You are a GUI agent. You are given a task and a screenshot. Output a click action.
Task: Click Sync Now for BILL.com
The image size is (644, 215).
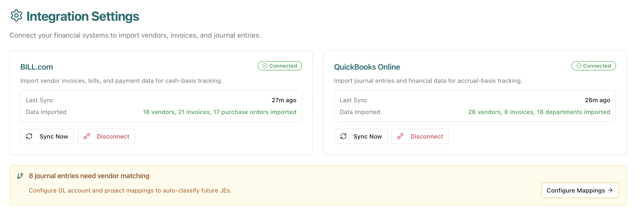47,136
